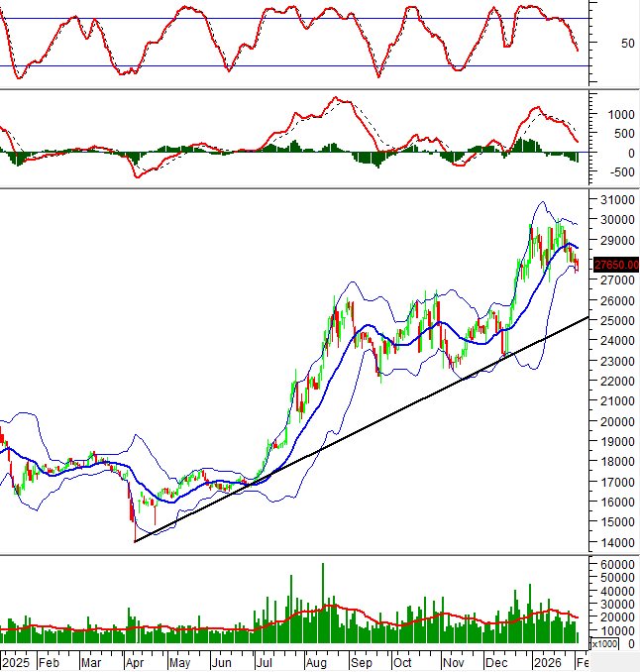Click the Jul month label on the time axis
The width and height of the screenshot is (640, 672).
(265, 661)
